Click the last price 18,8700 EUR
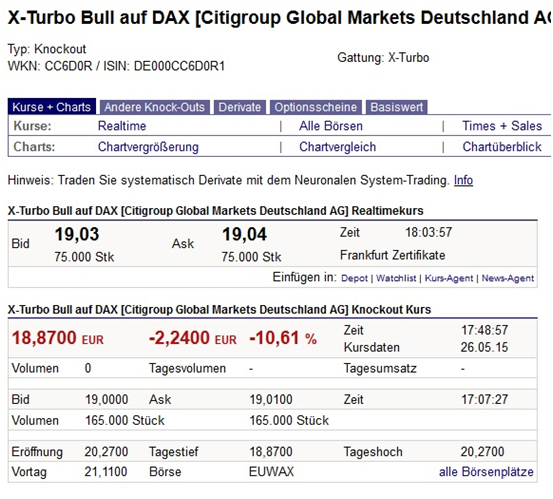This screenshot has width=553, height=499. click(58, 338)
